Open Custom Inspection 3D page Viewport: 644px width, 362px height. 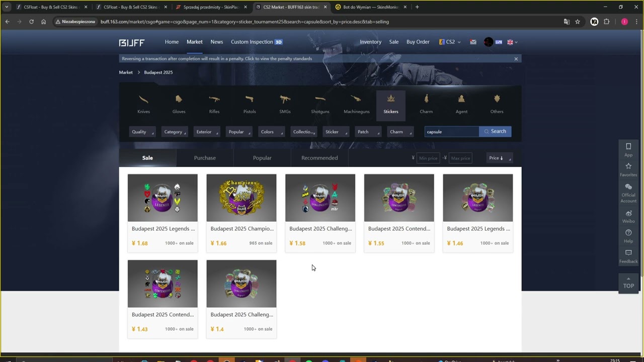257,42
